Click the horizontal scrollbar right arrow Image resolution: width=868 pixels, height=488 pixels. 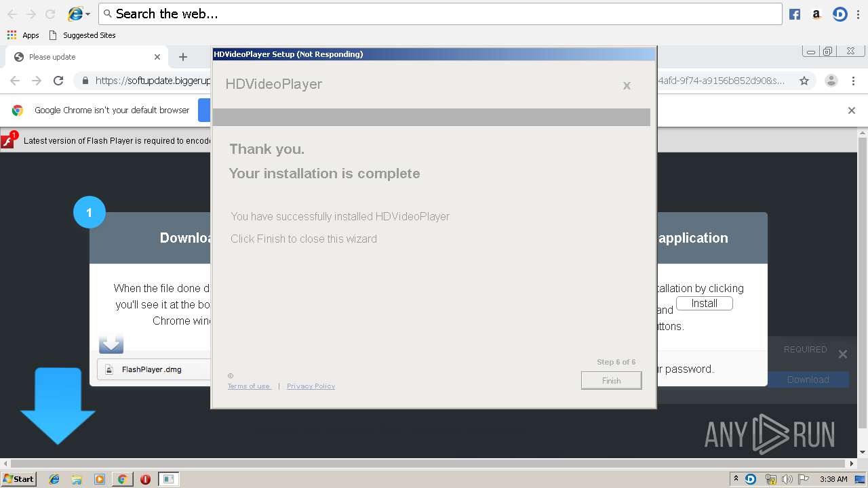coord(852,464)
